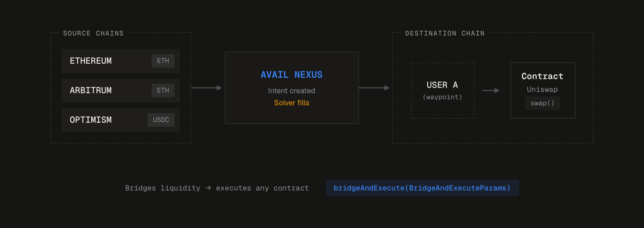Click the swap() function badge
The height and width of the screenshot is (228, 644).
(543, 103)
